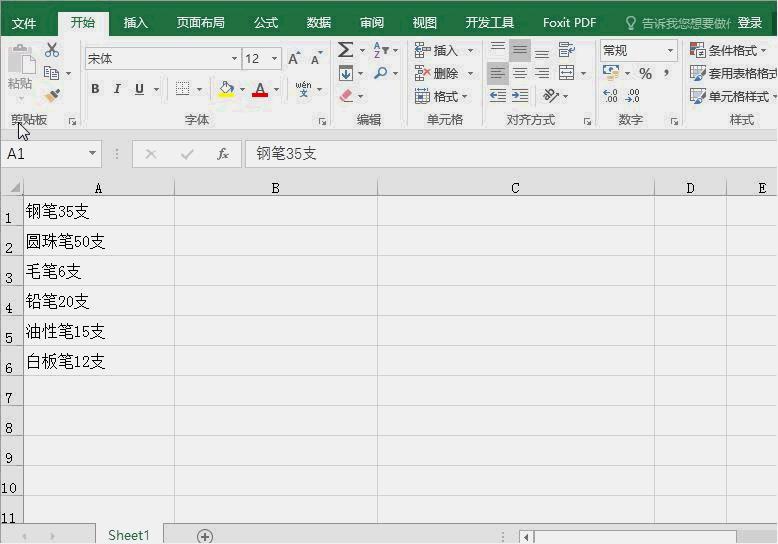Click the Sort and Filter A-Z icon
Image resolution: width=778 pixels, height=544 pixels.
(x=381, y=50)
